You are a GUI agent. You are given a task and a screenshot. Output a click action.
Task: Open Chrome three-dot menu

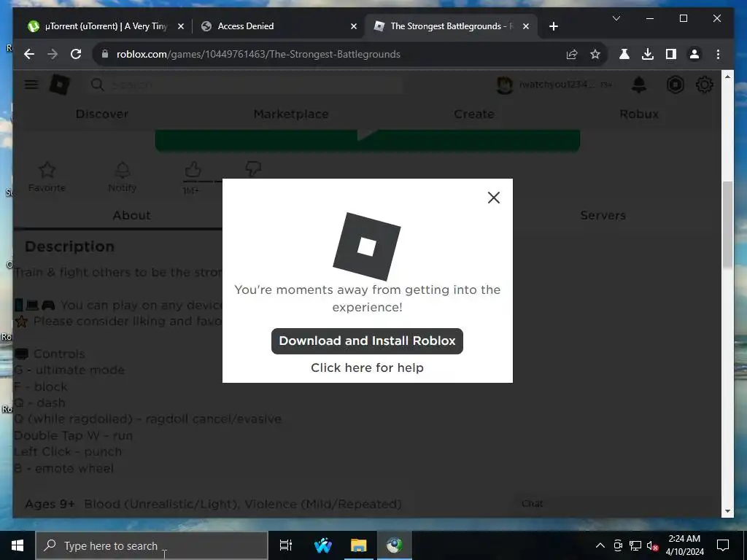click(718, 54)
